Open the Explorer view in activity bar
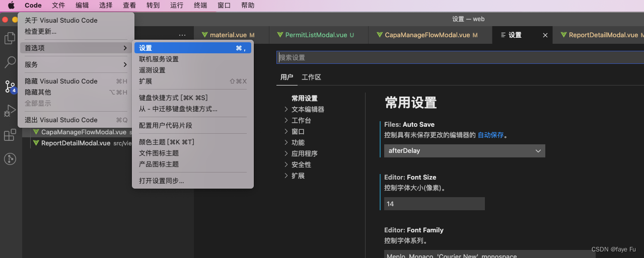 pos(10,38)
